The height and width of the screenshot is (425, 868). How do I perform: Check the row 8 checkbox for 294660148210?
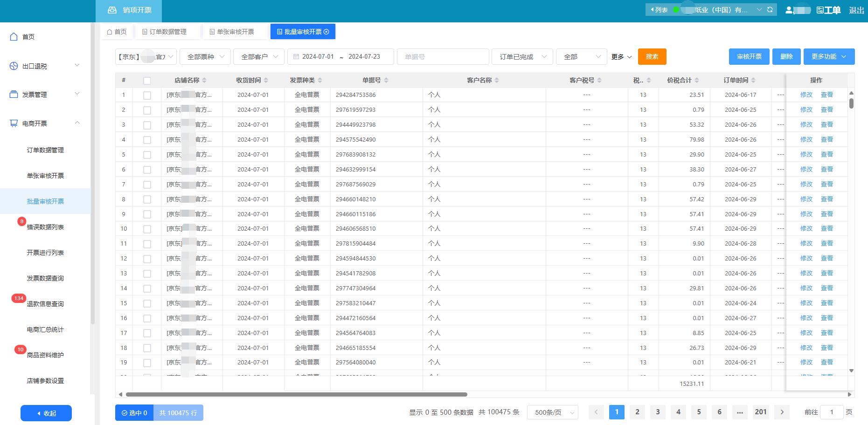(147, 199)
